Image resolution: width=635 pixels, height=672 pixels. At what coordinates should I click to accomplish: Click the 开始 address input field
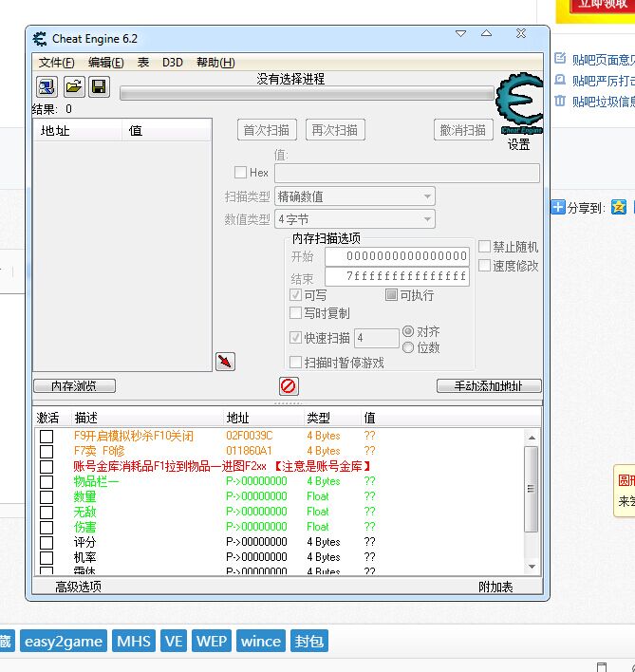[x=397, y=256]
